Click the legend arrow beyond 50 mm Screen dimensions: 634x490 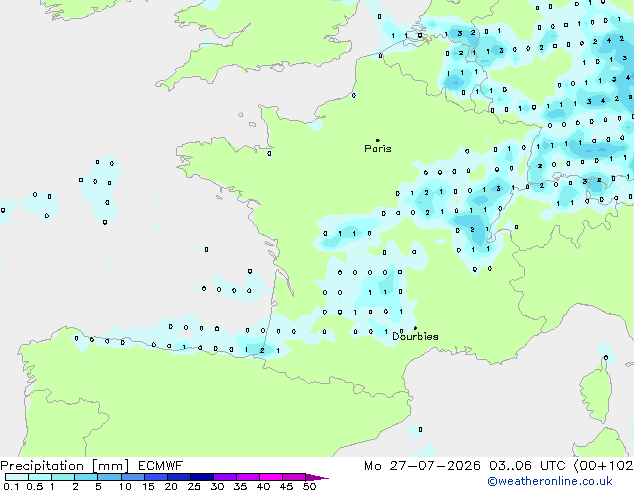coord(317,477)
